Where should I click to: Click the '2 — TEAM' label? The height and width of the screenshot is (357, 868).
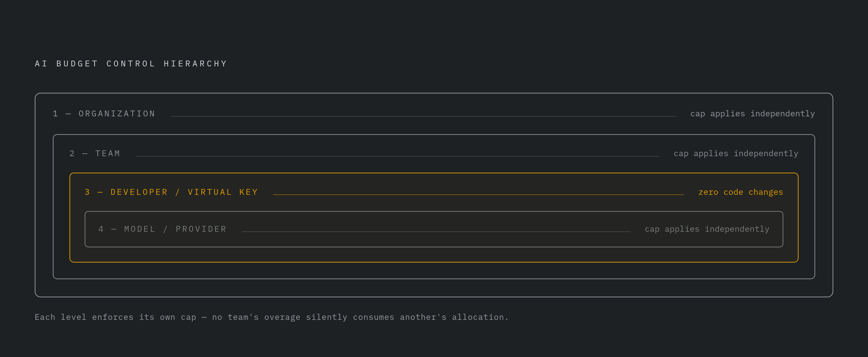click(95, 154)
